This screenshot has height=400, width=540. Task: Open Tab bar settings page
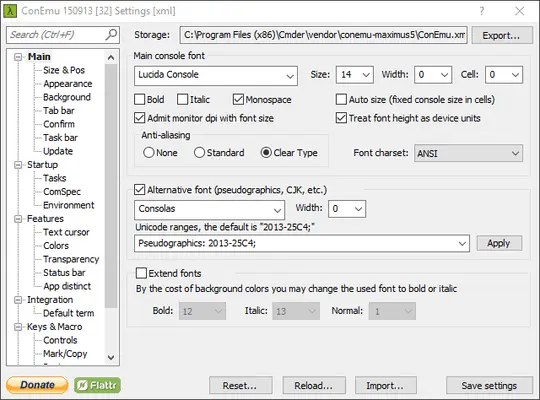click(x=59, y=111)
